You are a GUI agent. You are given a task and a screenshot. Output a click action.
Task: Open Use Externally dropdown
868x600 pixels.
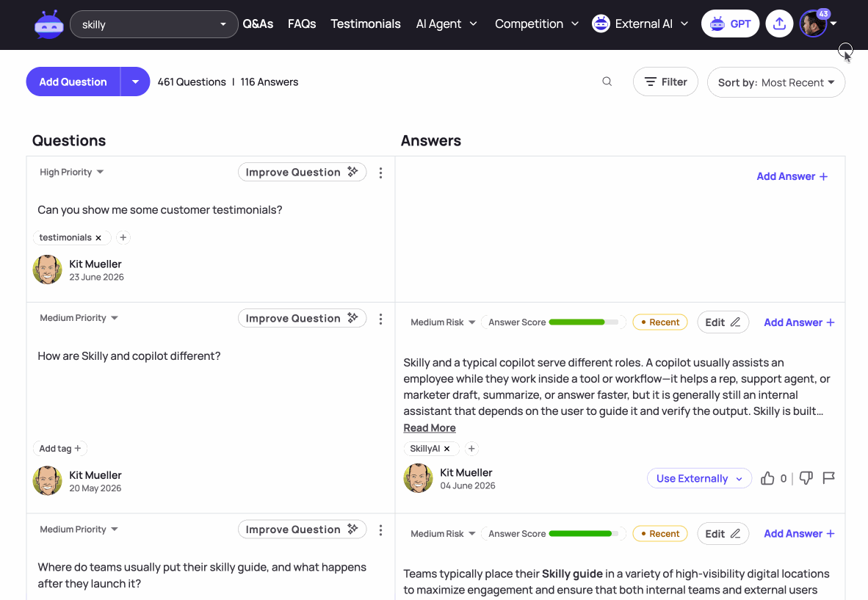pyautogui.click(x=699, y=478)
